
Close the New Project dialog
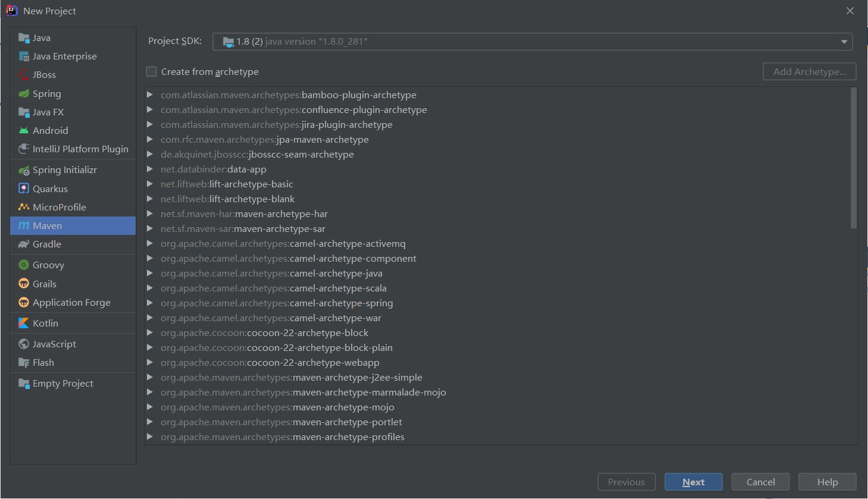[850, 11]
